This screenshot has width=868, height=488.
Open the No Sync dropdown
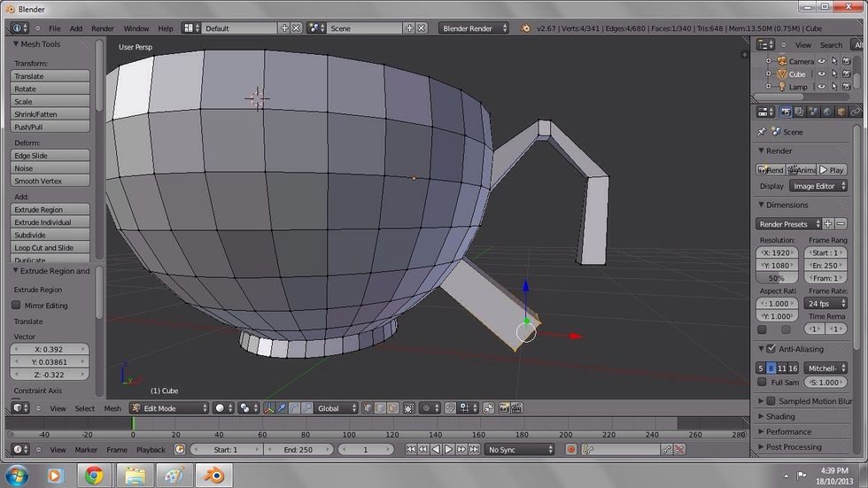pos(519,450)
